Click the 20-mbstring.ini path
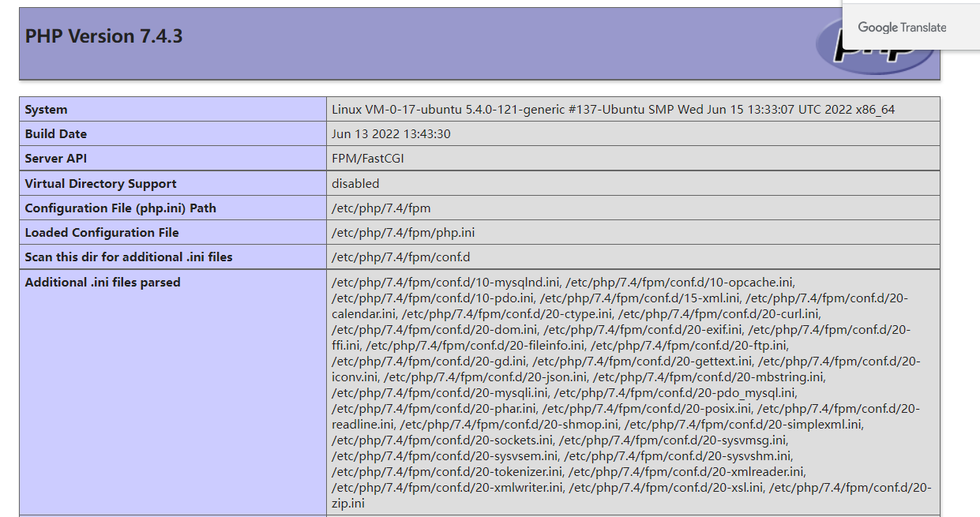The image size is (980, 517). pyautogui.click(x=708, y=377)
